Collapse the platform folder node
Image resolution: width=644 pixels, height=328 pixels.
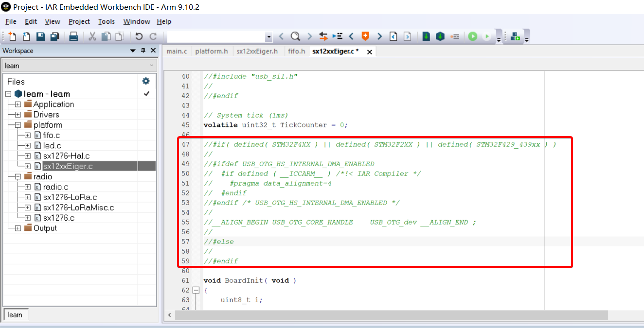point(18,125)
